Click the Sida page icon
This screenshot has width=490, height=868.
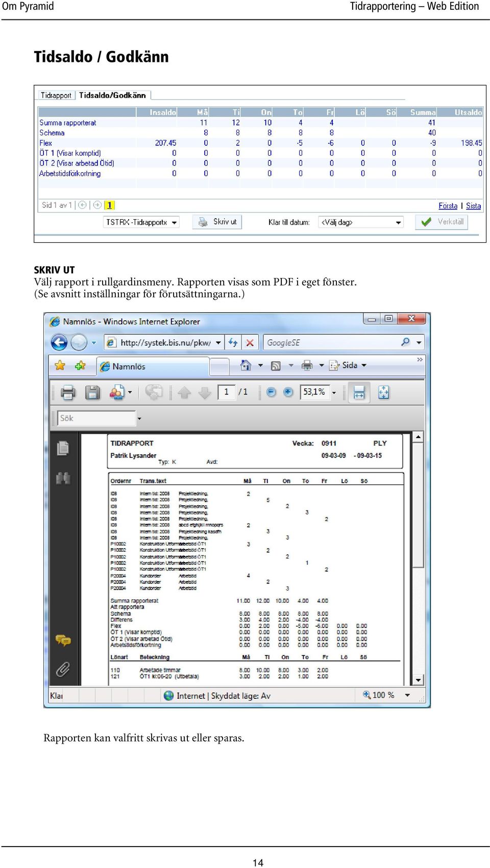334,365
